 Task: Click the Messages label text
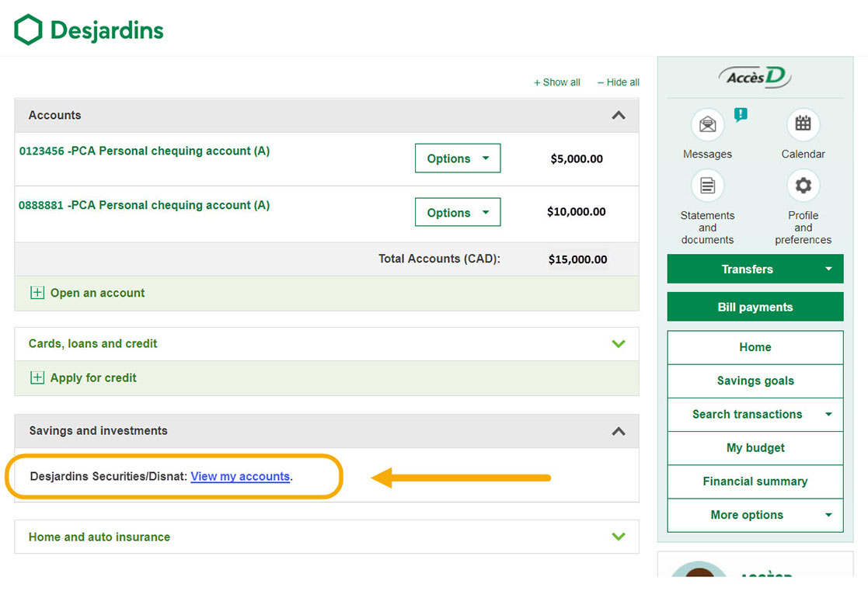(x=707, y=154)
